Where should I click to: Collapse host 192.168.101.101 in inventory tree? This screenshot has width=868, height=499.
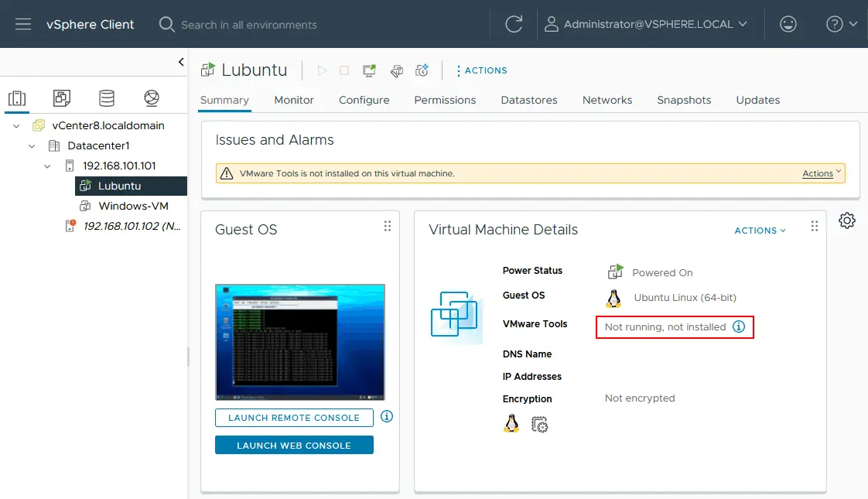(46, 165)
